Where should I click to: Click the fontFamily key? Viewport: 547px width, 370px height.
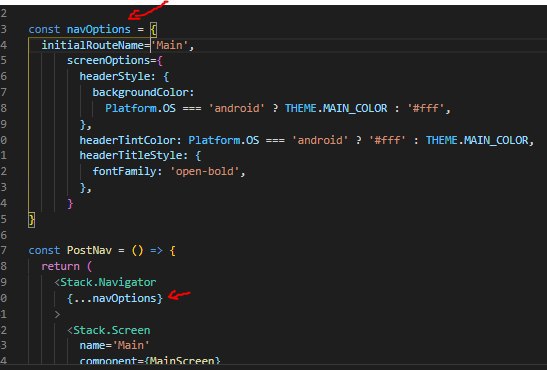[x=124, y=172]
